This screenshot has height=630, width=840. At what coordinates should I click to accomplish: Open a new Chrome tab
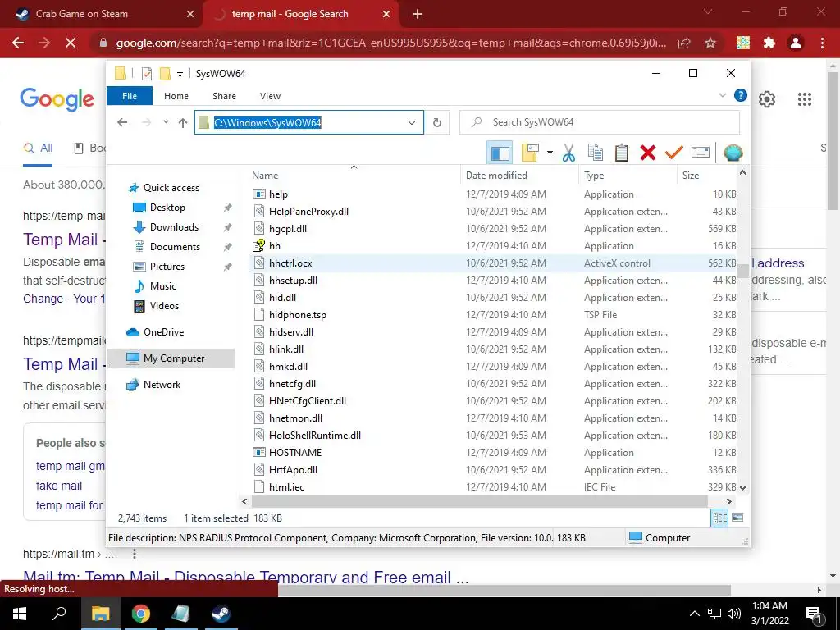pyautogui.click(x=418, y=15)
